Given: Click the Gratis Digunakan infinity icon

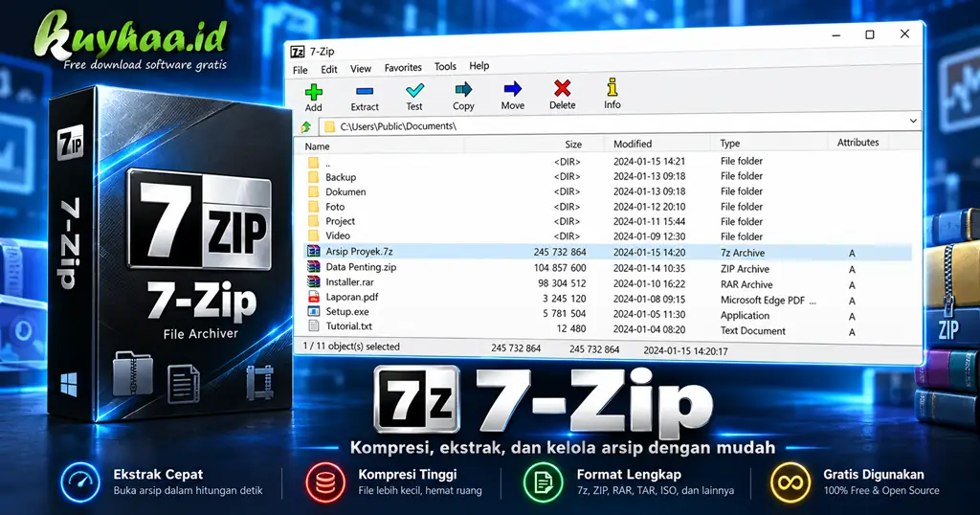Looking at the screenshot, I should pos(790,481).
